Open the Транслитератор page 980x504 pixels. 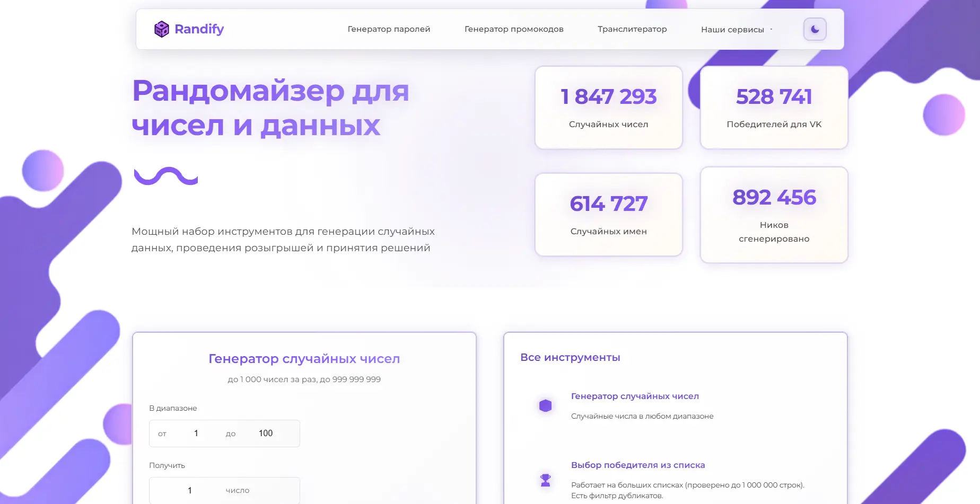pyautogui.click(x=633, y=29)
